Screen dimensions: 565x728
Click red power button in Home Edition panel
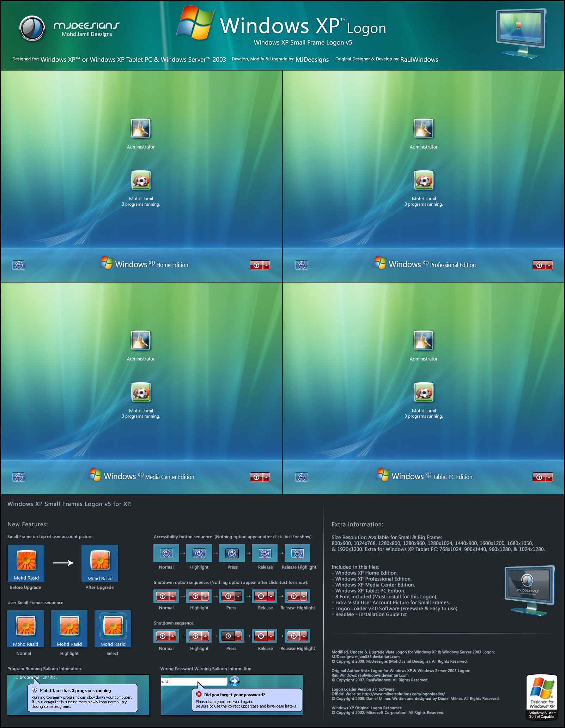tap(256, 265)
